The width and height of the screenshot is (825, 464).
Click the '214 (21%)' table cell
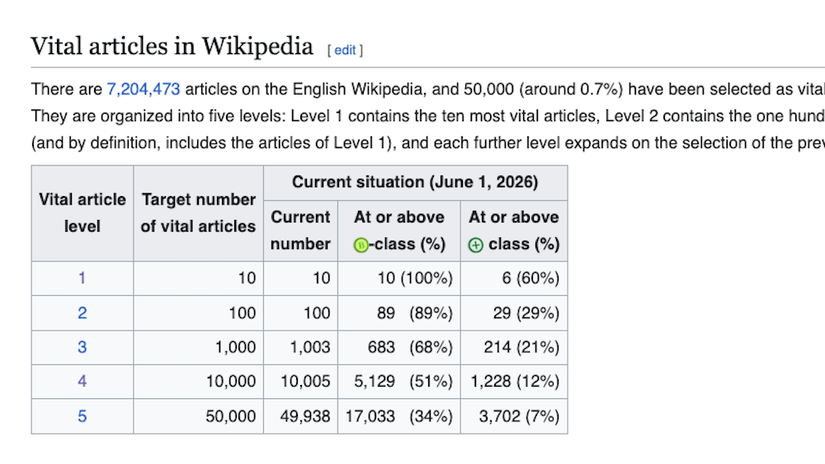point(514,347)
